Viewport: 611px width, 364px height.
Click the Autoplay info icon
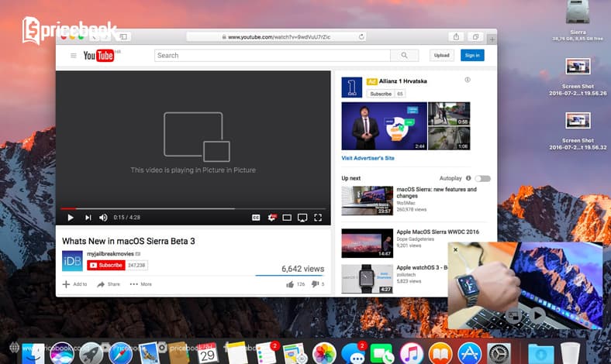point(468,178)
